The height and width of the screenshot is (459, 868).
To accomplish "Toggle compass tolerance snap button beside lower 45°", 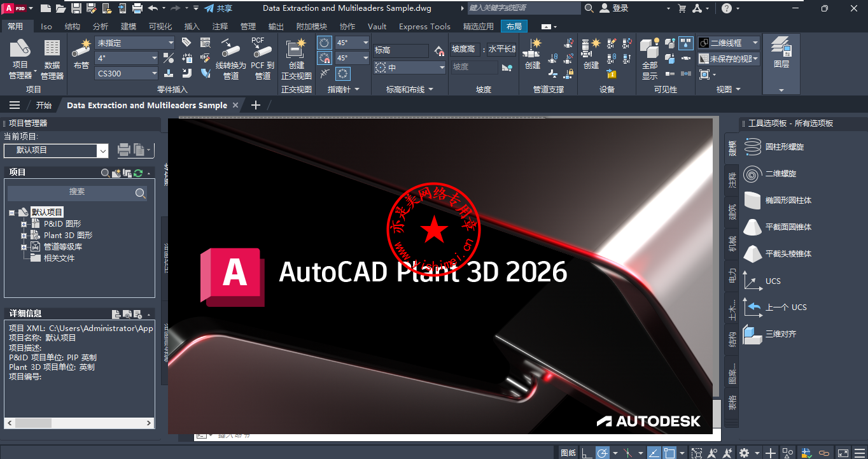I will coord(325,58).
